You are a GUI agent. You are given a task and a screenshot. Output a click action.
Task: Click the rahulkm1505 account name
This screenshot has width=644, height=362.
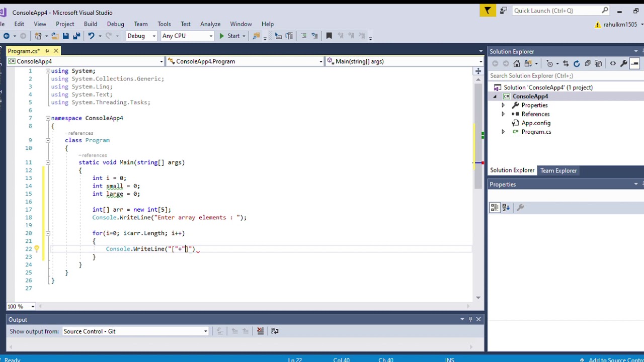(620, 24)
